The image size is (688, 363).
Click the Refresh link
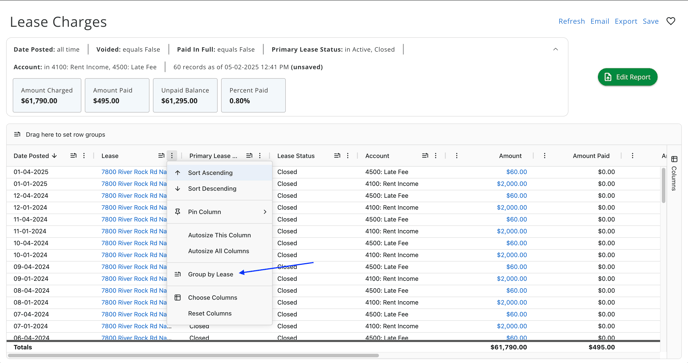pos(571,21)
